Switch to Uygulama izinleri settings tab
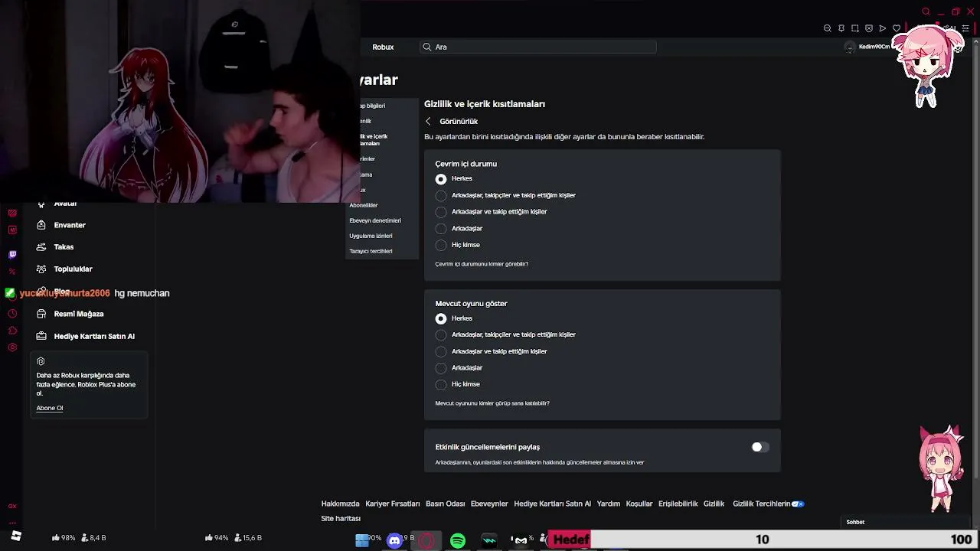Screen dimensions: 980x551 pyautogui.click(x=371, y=236)
